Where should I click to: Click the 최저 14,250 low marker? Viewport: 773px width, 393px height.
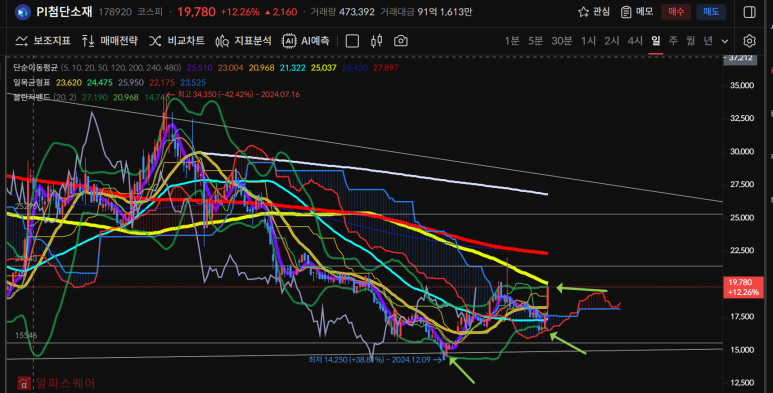(375, 359)
